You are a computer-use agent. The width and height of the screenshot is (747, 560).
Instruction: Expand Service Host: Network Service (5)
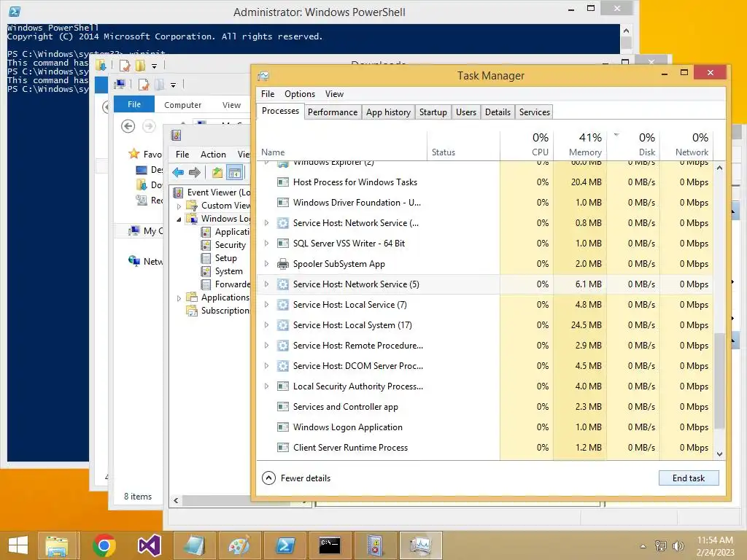click(x=266, y=284)
